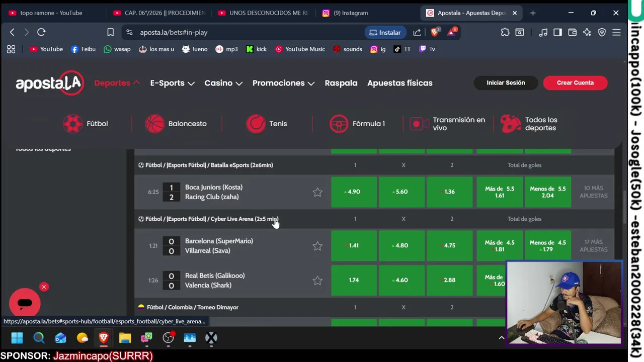Open the browser main menu
This screenshot has height=362, width=644.
[616, 32]
